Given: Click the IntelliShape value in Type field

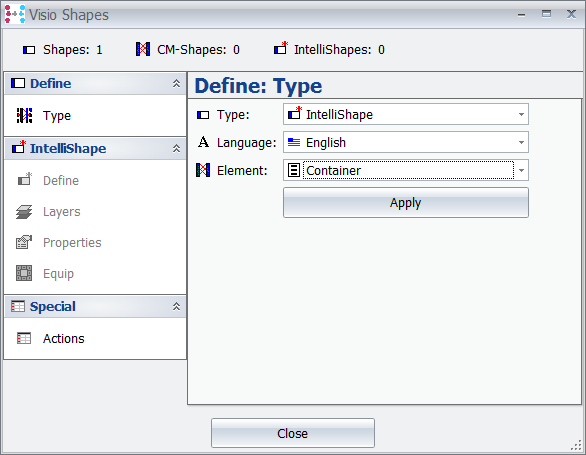Looking at the screenshot, I should [x=339, y=114].
